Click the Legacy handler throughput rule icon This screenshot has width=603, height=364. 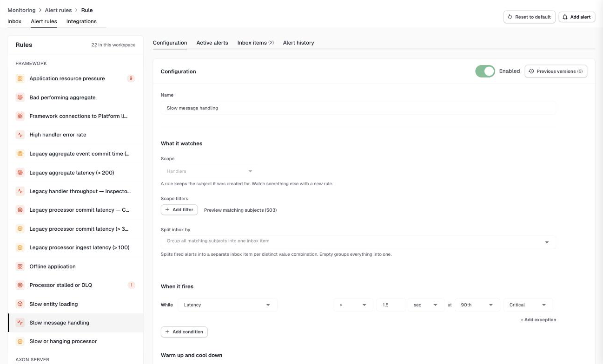pos(20,191)
